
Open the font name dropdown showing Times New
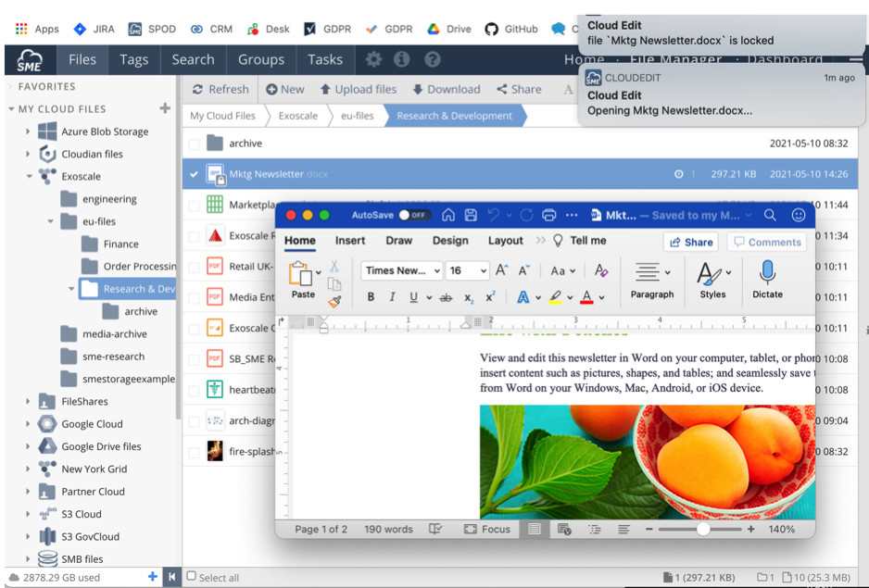(402, 270)
